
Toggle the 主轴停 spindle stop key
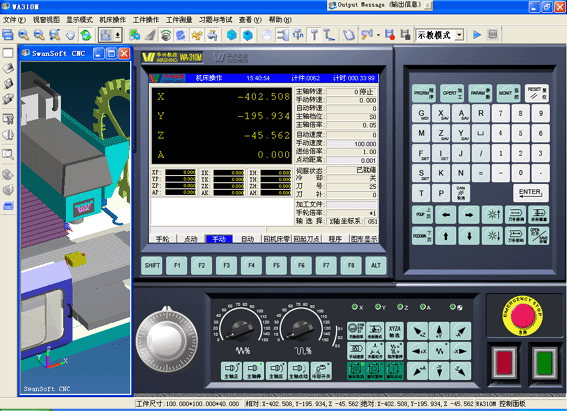click(254, 371)
